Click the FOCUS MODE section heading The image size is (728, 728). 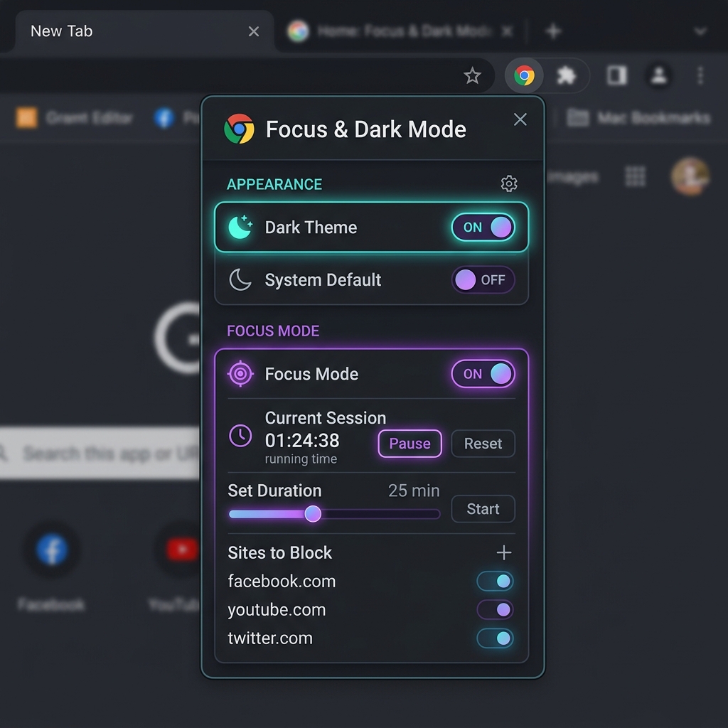273,331
